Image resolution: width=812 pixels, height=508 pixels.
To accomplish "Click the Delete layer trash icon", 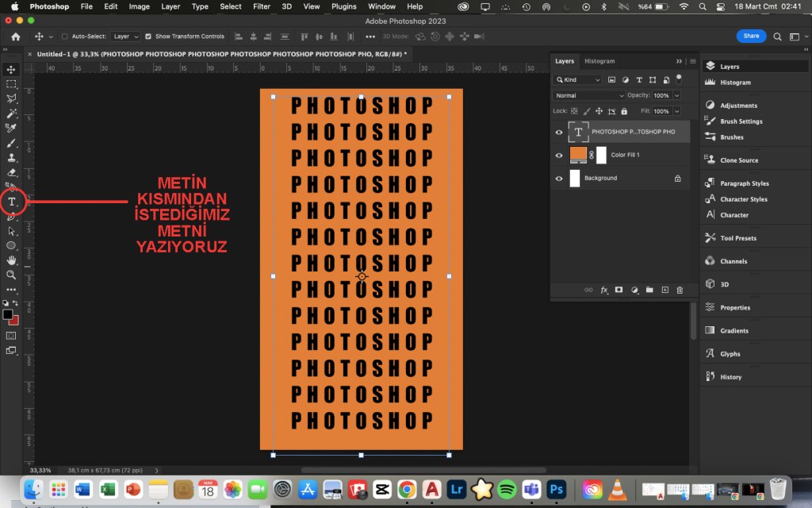I will pos(680,291).
